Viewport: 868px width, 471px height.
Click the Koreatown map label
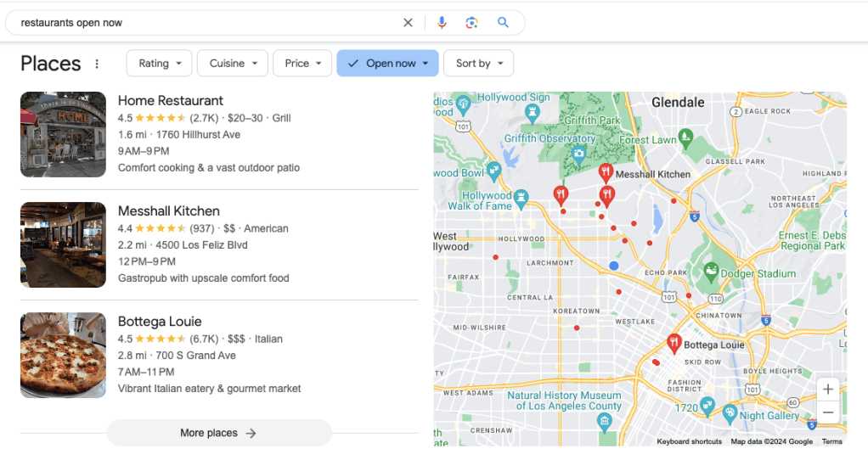coord(577,311)
